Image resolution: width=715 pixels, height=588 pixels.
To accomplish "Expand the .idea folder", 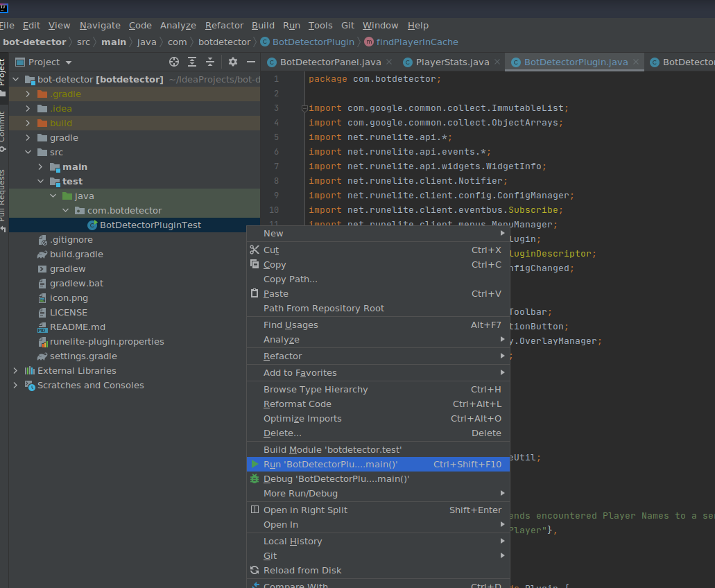I will 28,108.
